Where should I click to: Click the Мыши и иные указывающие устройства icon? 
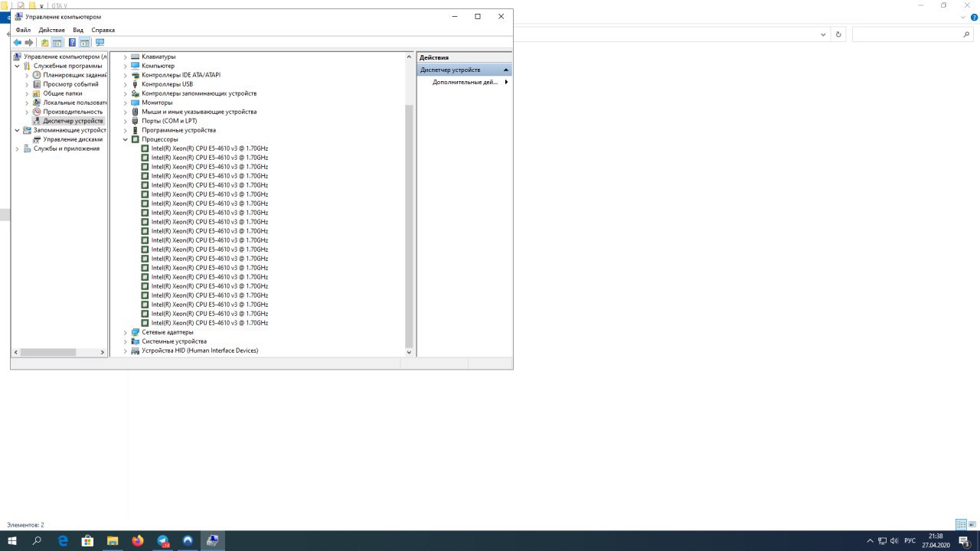coord(136,112)
